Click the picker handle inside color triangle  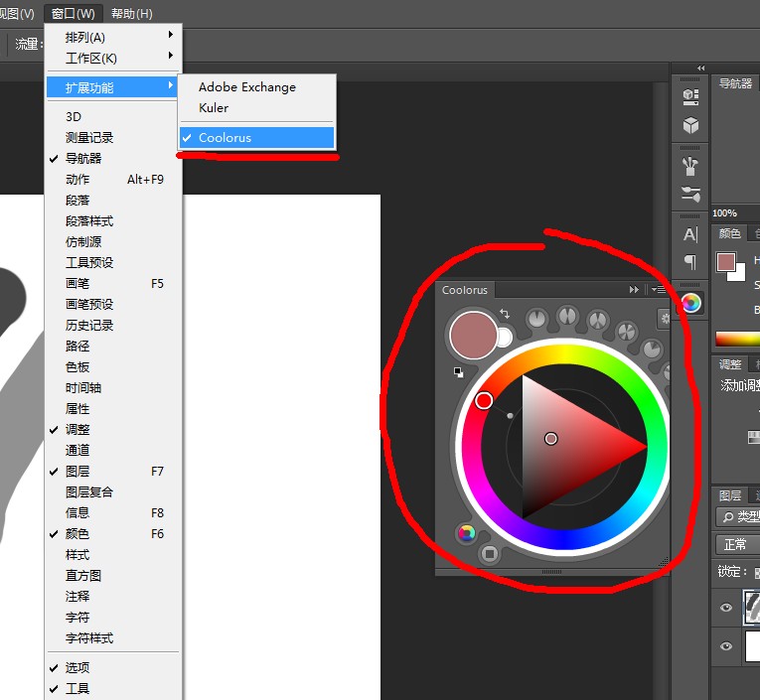click(550, 439)
